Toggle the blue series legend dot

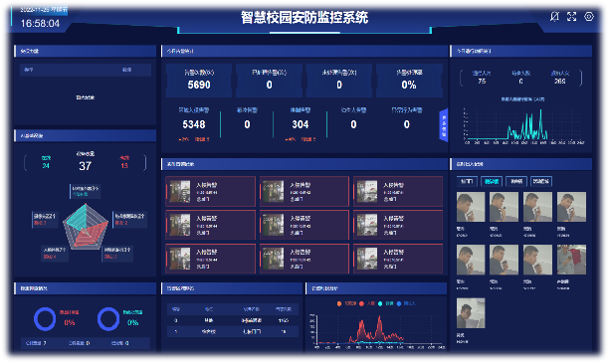tap(399, 303)
